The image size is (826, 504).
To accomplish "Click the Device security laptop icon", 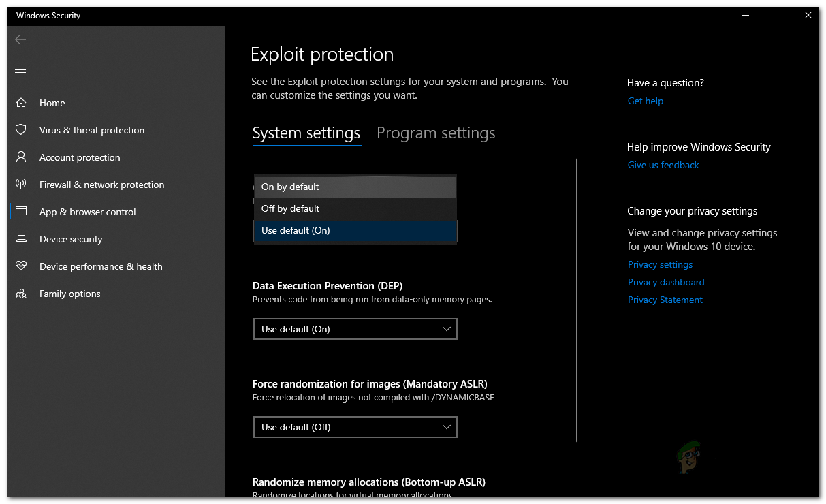I will click(x=21, y=239).
